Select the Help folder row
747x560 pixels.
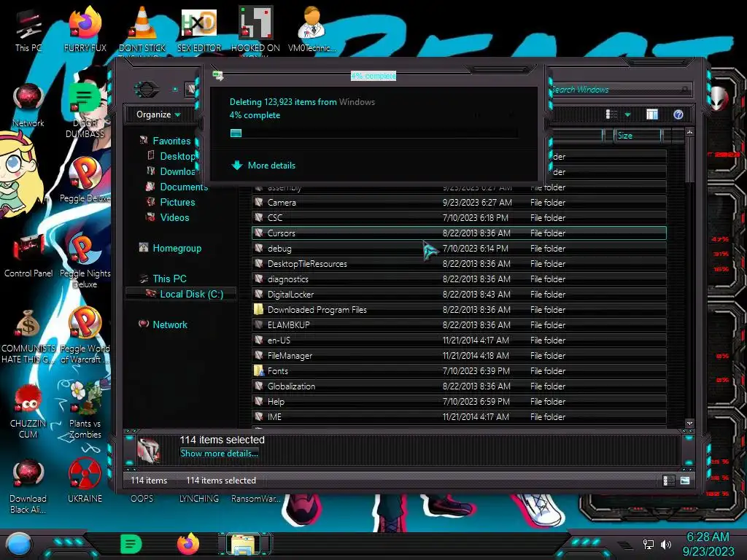[459, 402]
